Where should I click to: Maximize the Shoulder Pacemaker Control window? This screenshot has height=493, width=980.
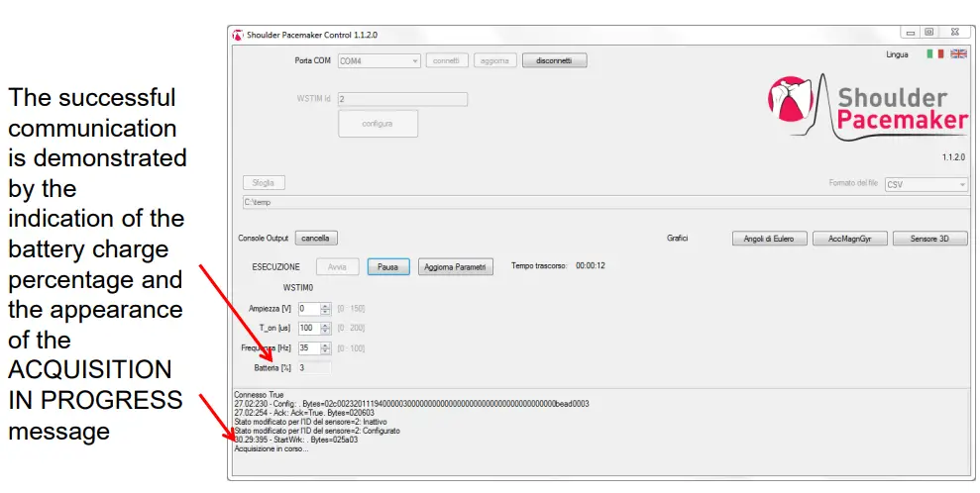click(x=929, y=33)
